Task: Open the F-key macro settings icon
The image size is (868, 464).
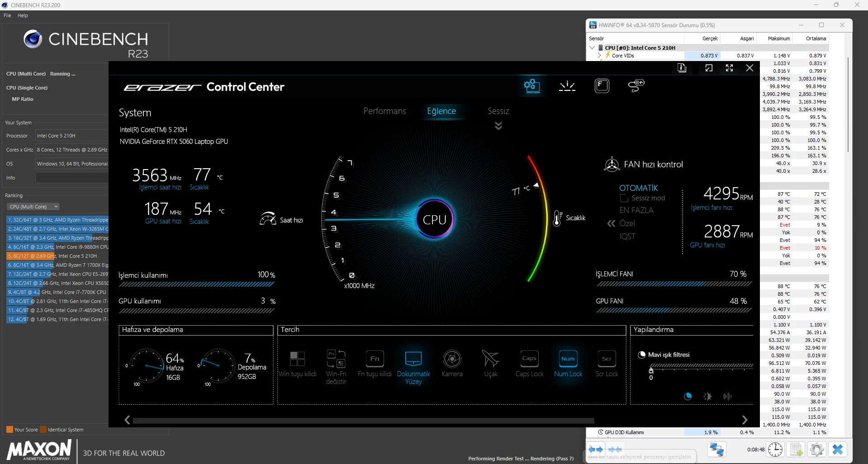Action: click(602, 85)
